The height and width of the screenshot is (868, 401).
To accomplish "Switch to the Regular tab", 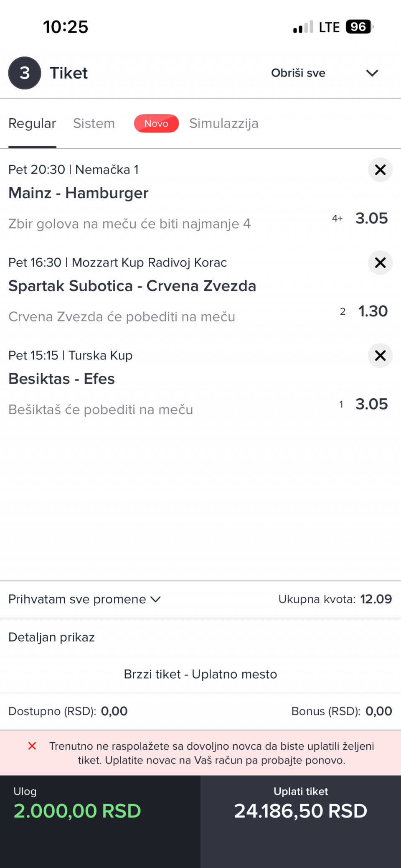I will (32, 124).
